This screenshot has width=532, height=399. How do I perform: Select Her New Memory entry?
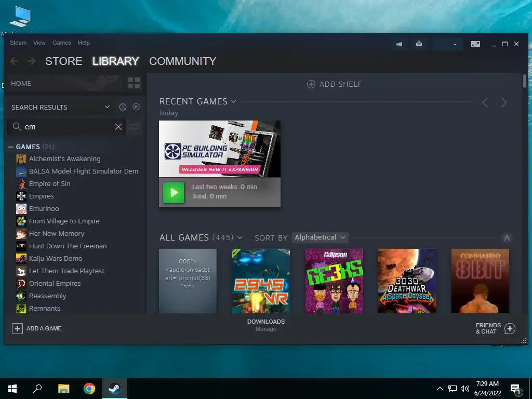[57, 234]
